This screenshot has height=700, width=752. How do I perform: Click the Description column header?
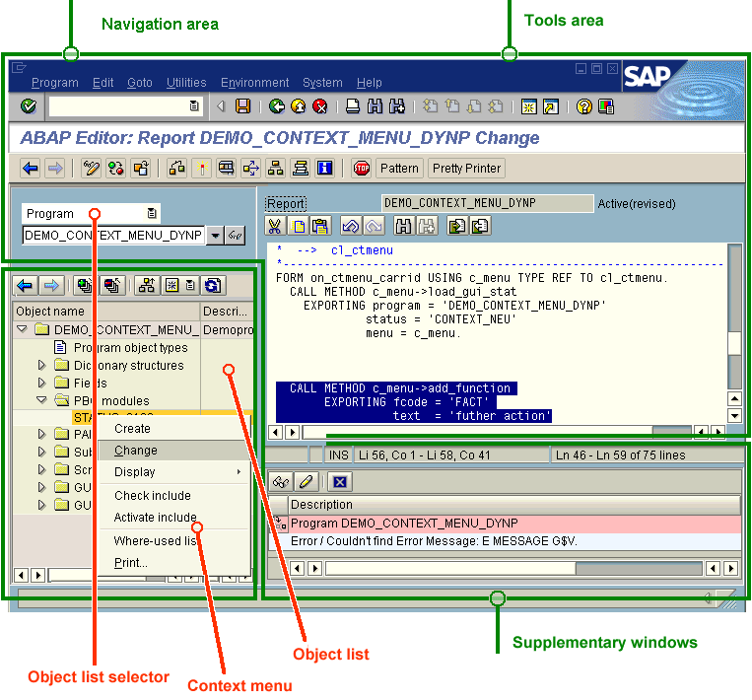coord(514,505)
